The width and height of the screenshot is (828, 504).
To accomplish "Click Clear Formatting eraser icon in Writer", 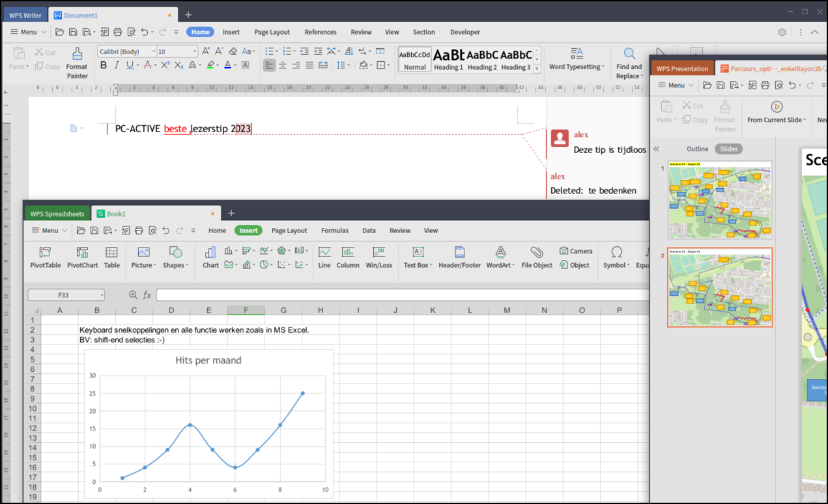I will tap(233, 51).
